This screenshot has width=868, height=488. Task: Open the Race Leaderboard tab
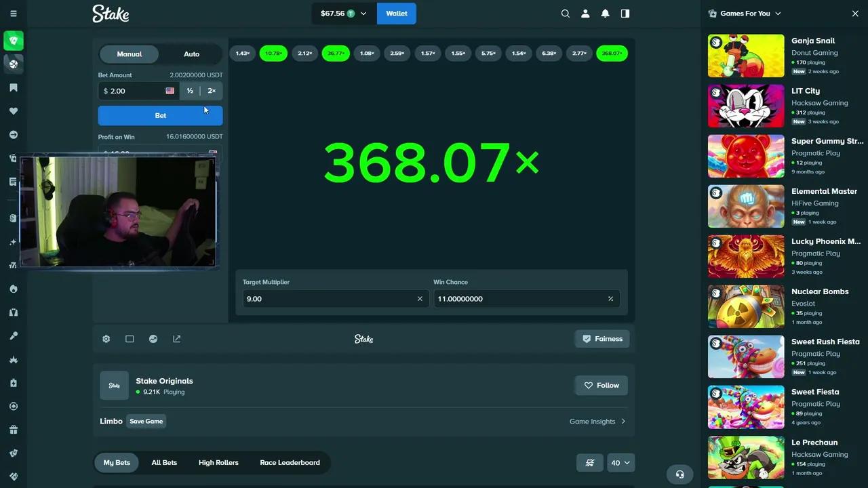click(290, 463)
